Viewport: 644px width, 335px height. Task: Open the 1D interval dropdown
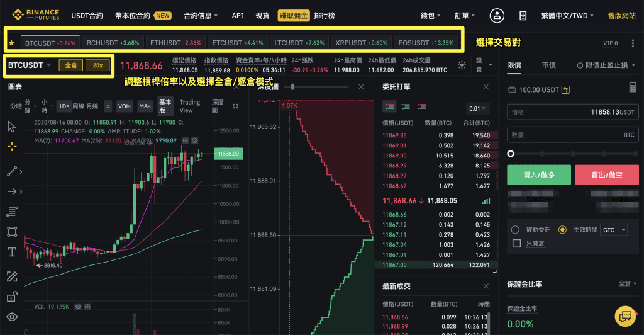[x=64, y=106]
